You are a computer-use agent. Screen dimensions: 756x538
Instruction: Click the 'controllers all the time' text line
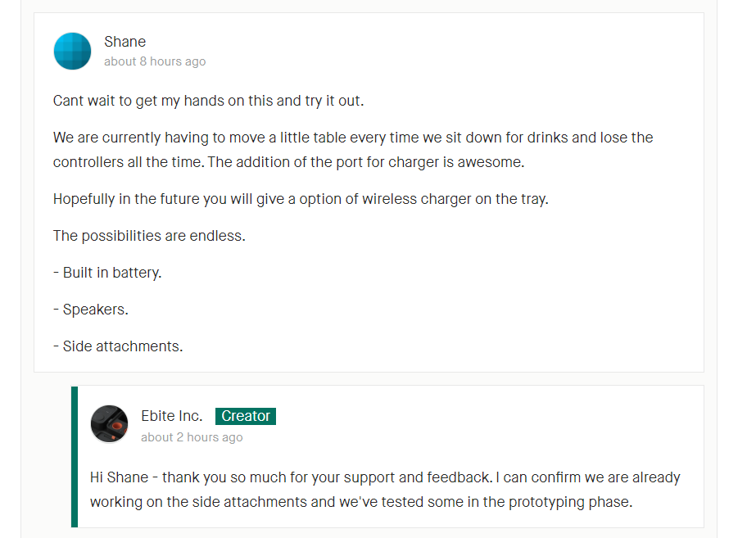(288, 162)
